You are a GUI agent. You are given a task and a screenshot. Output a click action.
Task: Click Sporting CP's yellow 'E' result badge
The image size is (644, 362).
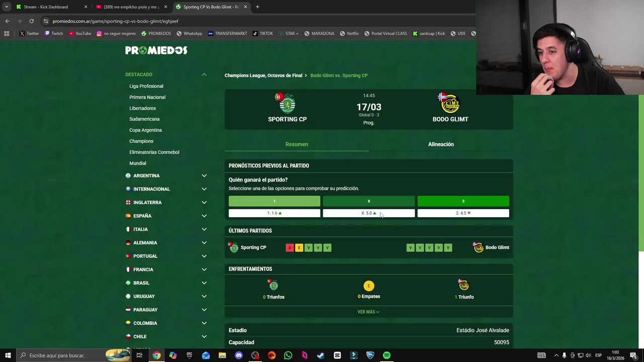[x=299, y=247]
